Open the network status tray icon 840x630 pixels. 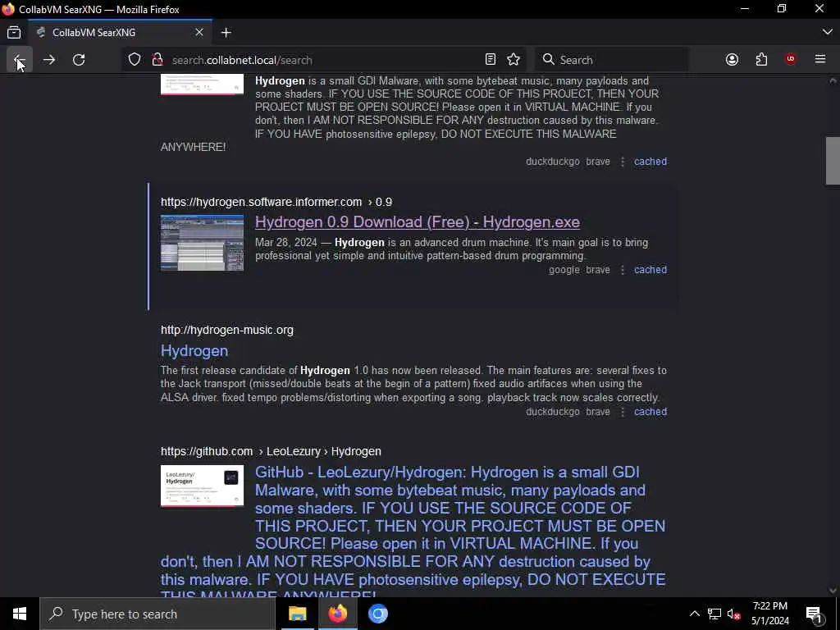coord(714,614)
